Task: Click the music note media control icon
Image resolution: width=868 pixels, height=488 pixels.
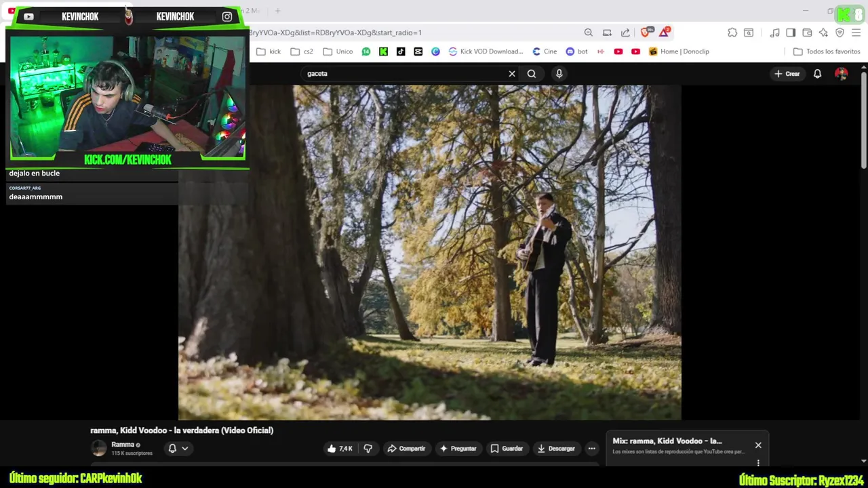Action: [774, 33]
